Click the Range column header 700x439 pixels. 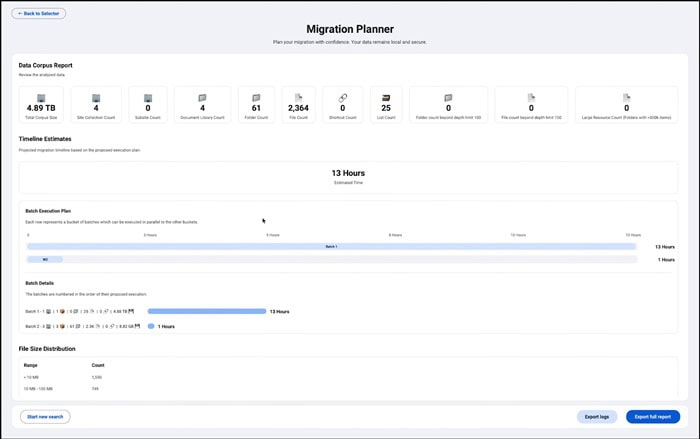pyautogui.click(x=31, y=365)
